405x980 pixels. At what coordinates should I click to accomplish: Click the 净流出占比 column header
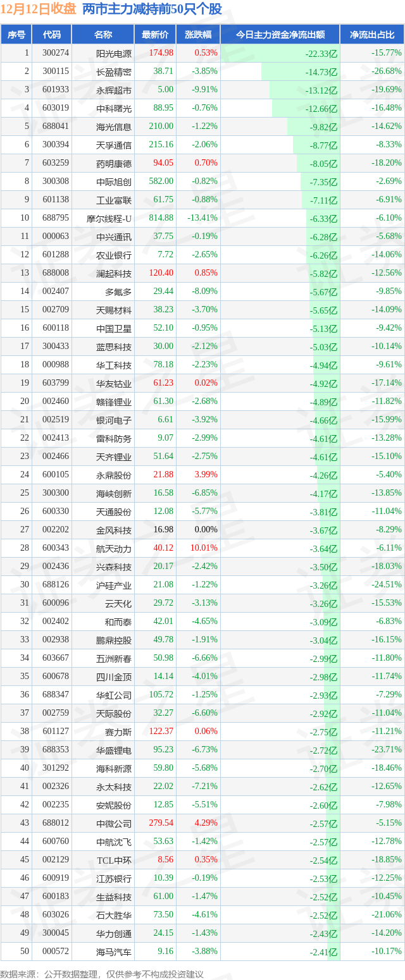(372, 35)
